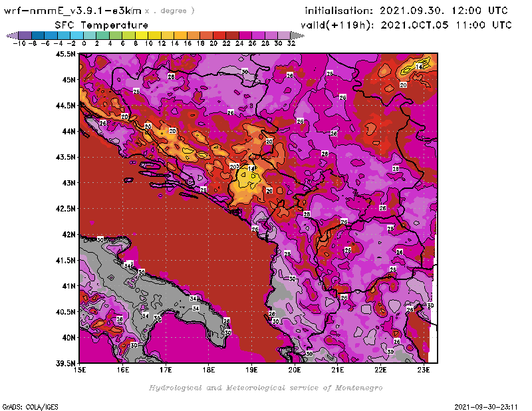Viewport: 532px width, 411px height.
Task: Click the latitude label '43N'
Action: [68, 183]
